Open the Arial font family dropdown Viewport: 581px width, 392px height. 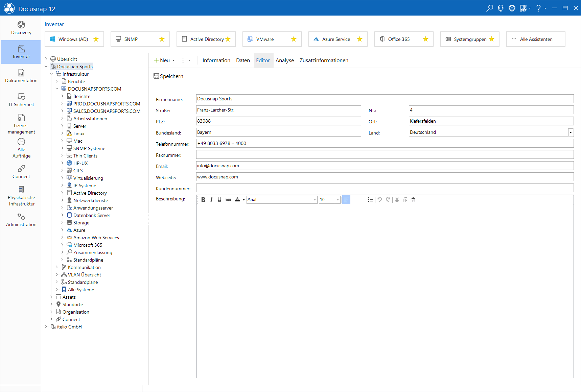tap(315, 200)
